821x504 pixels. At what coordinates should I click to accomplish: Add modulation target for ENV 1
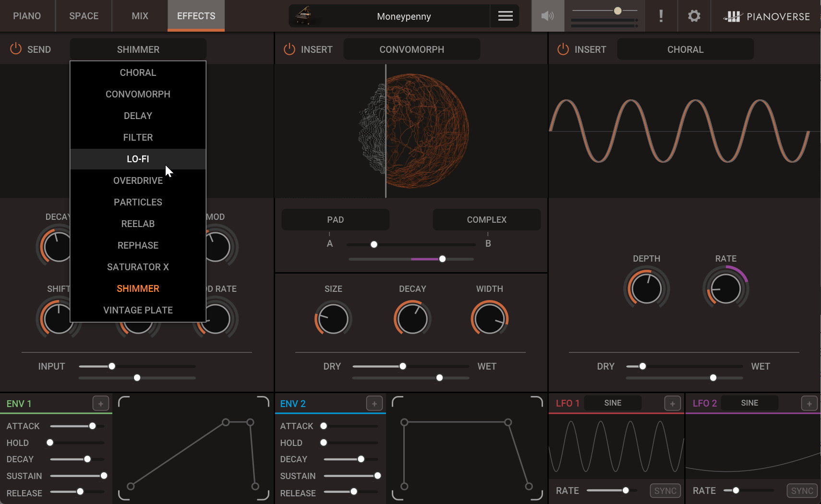101,404
